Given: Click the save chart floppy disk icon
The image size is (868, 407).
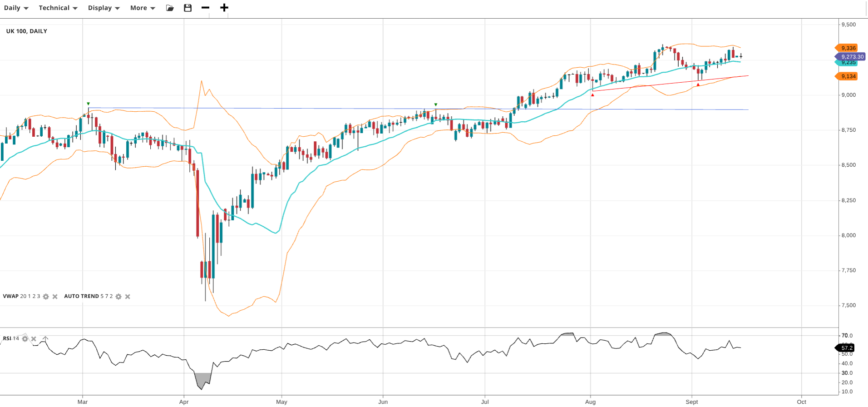Looking at the screenshot, I should point(187,8).
